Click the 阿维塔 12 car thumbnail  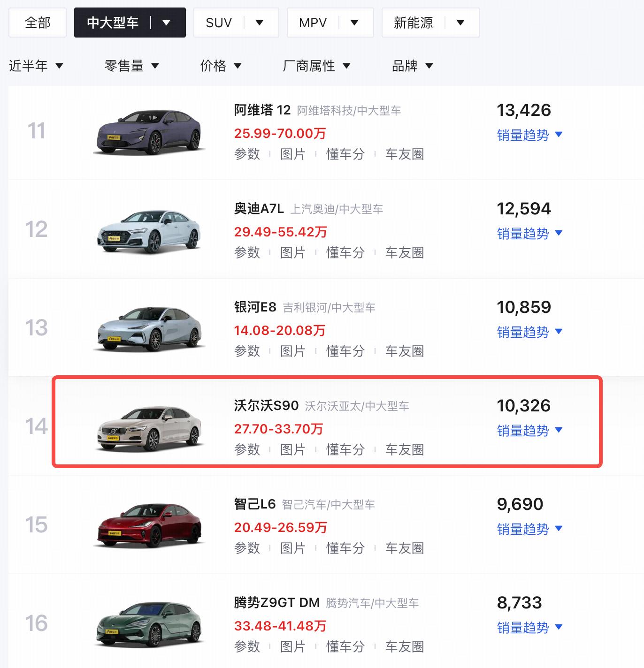[x=150, y=131]
